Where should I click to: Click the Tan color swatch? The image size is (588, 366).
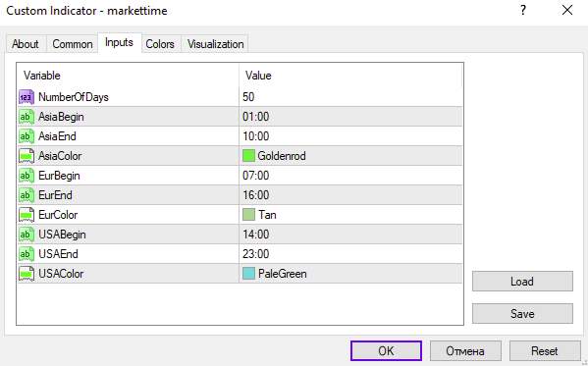248,215
